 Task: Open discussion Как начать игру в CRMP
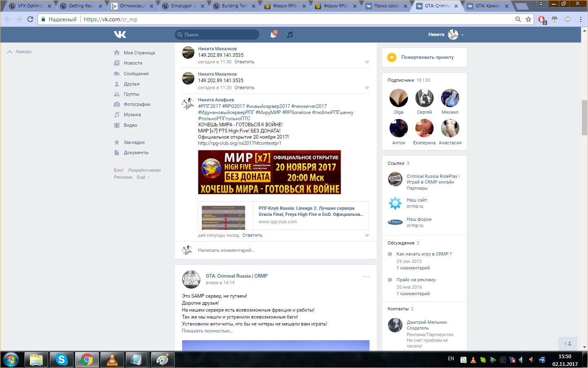click(x=424, y=254)
